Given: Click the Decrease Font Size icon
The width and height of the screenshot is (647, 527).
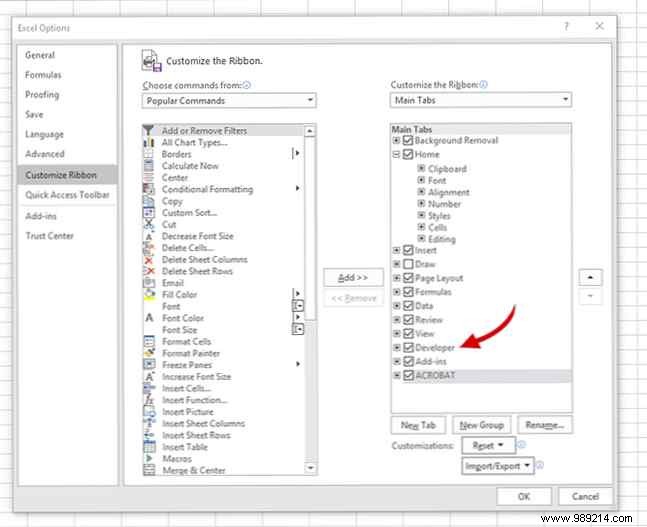Looking at the screenshot, I should point(148,236).
